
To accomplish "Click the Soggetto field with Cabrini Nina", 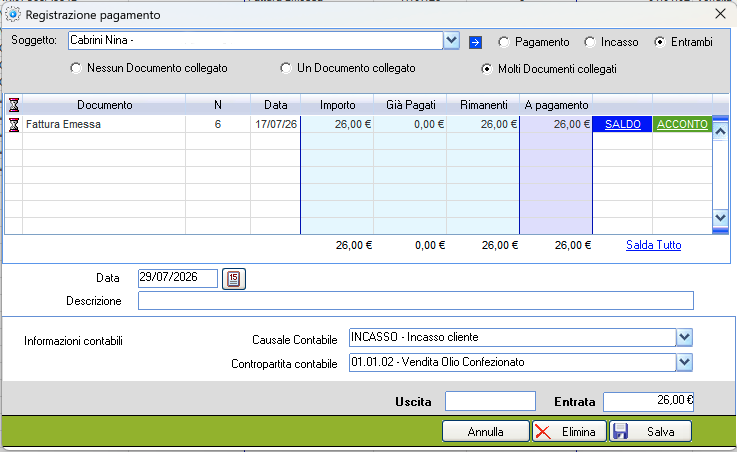I will (255, 40).
